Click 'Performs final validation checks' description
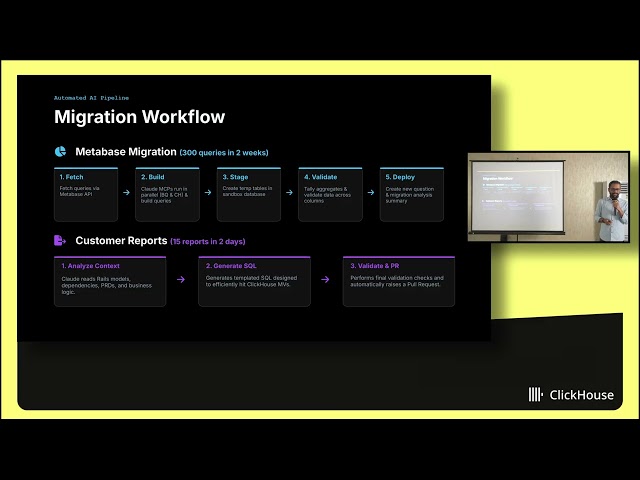 point(397,281)
